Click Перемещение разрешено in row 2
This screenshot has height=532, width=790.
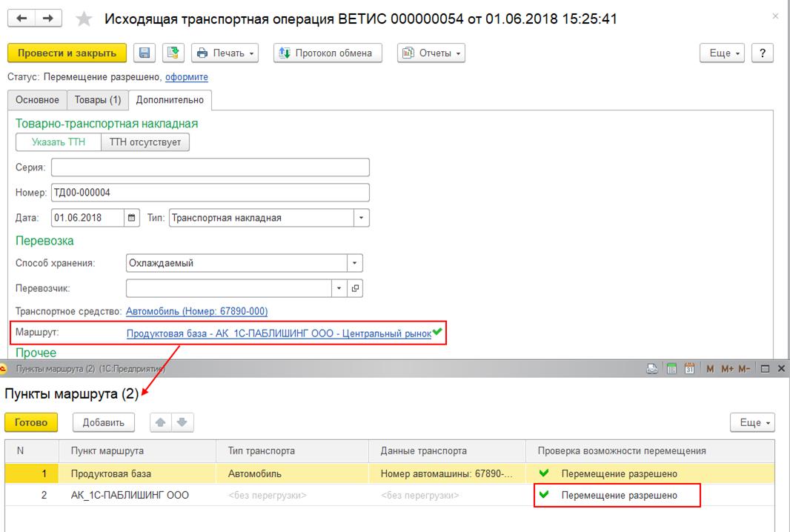(x=619, y=495)
